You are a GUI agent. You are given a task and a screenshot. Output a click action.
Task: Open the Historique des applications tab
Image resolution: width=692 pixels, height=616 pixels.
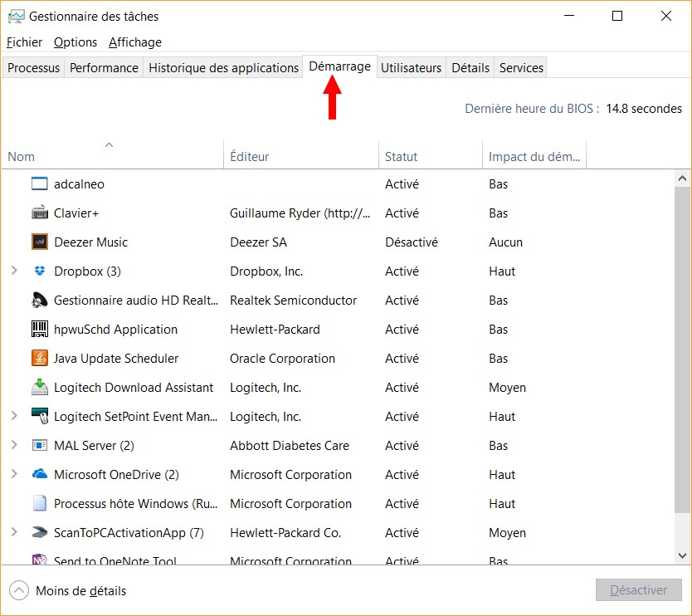pos(223,67)
